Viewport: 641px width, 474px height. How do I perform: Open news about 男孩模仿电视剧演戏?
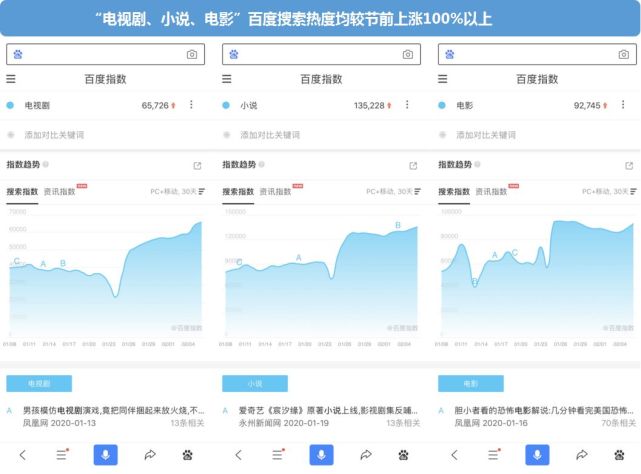coord(113,410)
